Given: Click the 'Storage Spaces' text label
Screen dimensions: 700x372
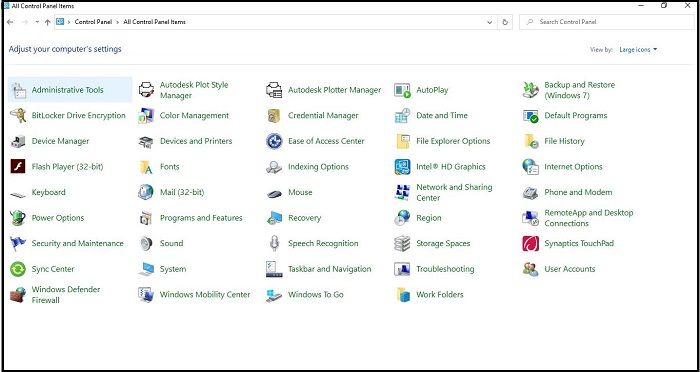Looking at the screenshot, I should point(443,244).
